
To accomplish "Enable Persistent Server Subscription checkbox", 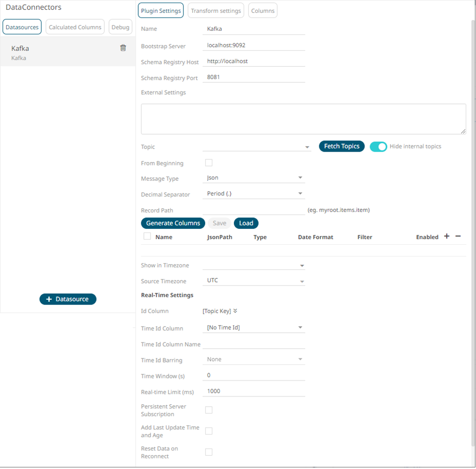I will tap(209, 410).
